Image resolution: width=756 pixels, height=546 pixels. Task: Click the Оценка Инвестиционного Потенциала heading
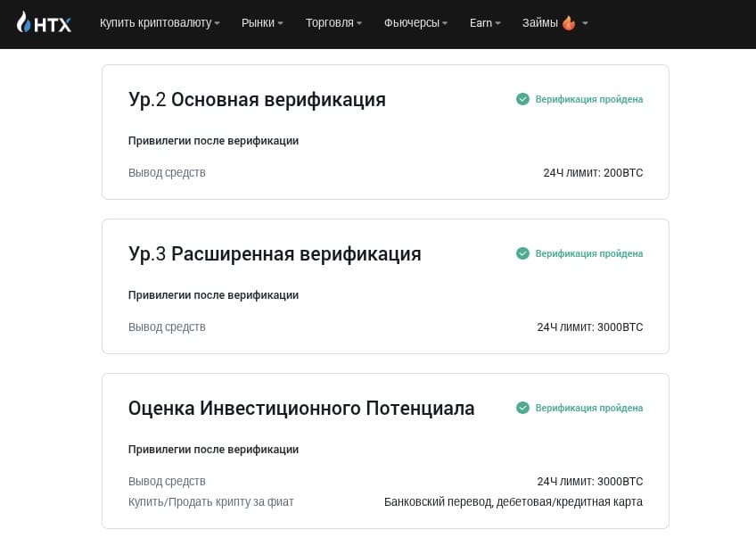[301, 409]
